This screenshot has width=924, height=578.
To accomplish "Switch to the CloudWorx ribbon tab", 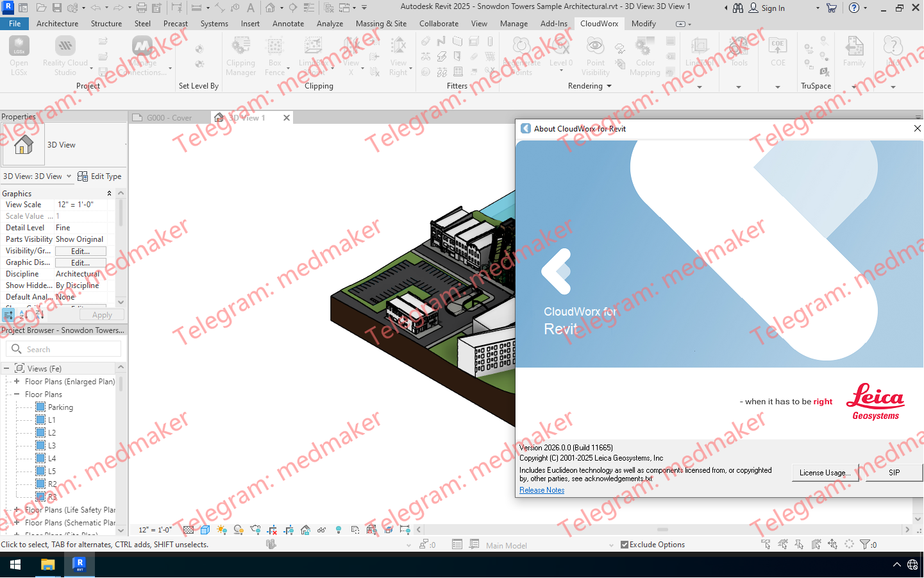I will click(x=599, y=24).
